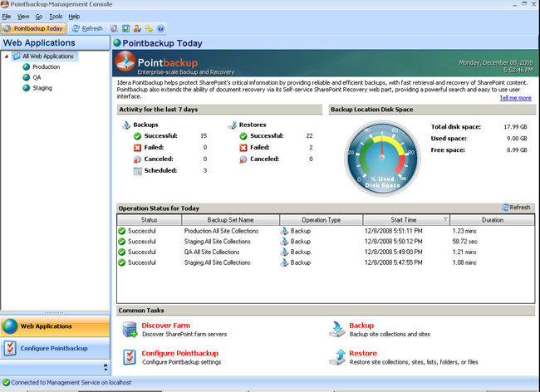Click the save-disk toolbar icon

125,28
